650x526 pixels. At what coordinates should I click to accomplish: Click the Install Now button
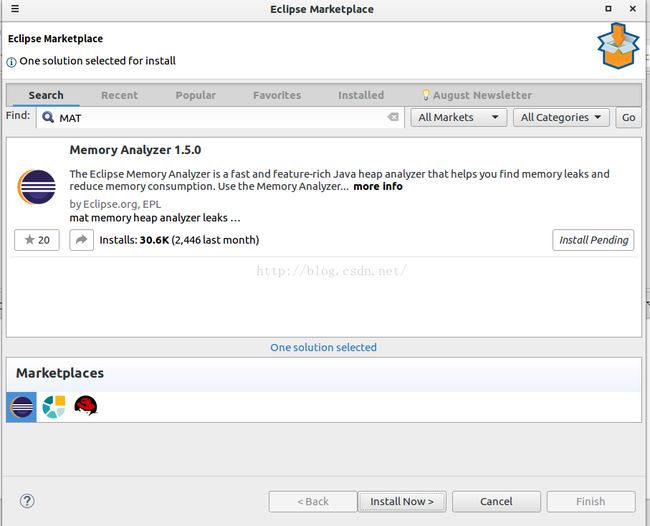[402, 502]
